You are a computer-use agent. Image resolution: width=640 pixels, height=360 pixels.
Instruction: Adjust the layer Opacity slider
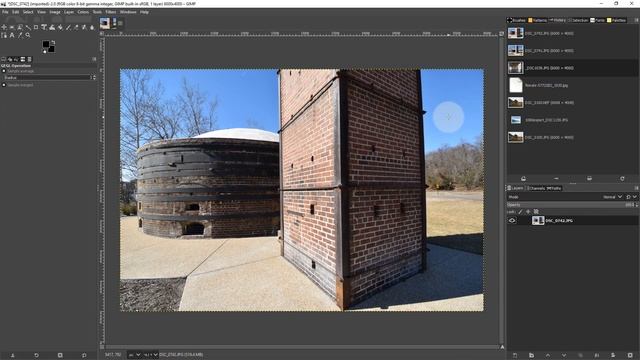[571, 205]
